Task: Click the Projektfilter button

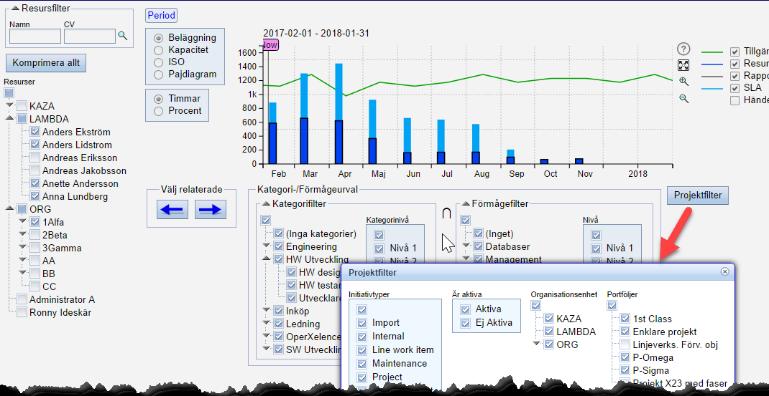Action: 698,195
